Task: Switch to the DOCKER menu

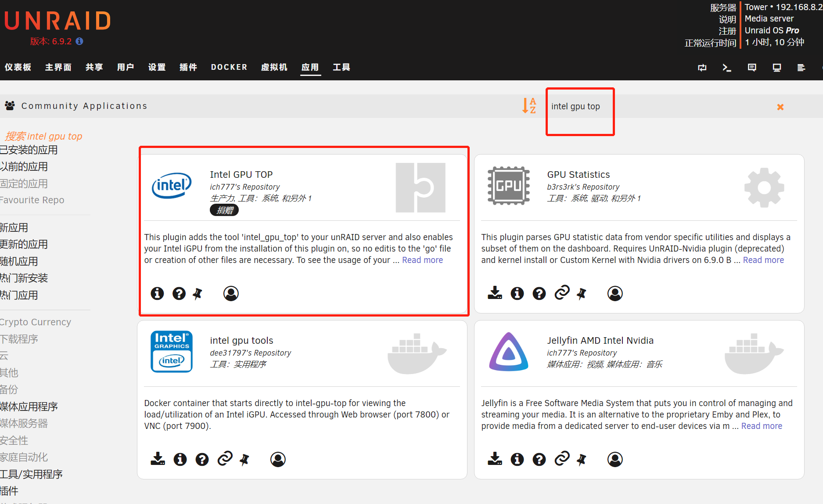Action: pyautogui.click(x=229, y=67)
